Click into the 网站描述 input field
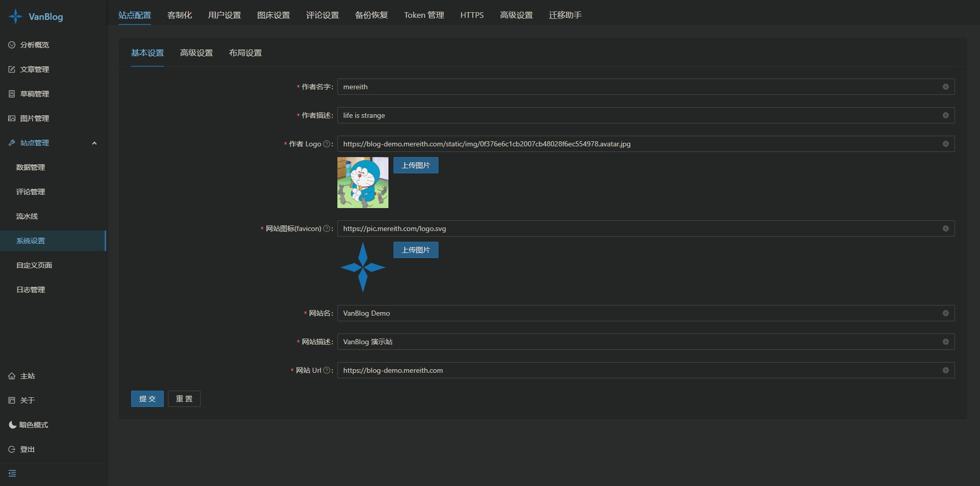The height and width of the screenshot is (486, 980). 638,342
